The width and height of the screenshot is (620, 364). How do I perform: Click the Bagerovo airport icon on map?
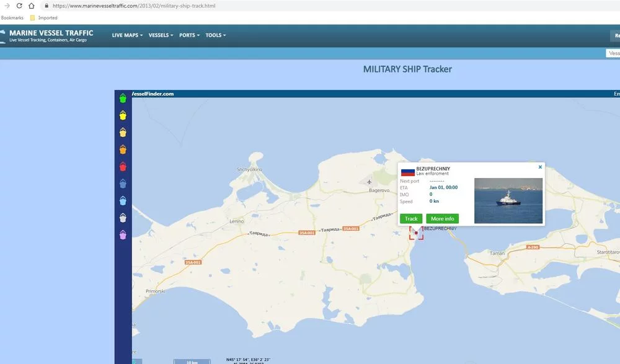[x=370, y=182]
